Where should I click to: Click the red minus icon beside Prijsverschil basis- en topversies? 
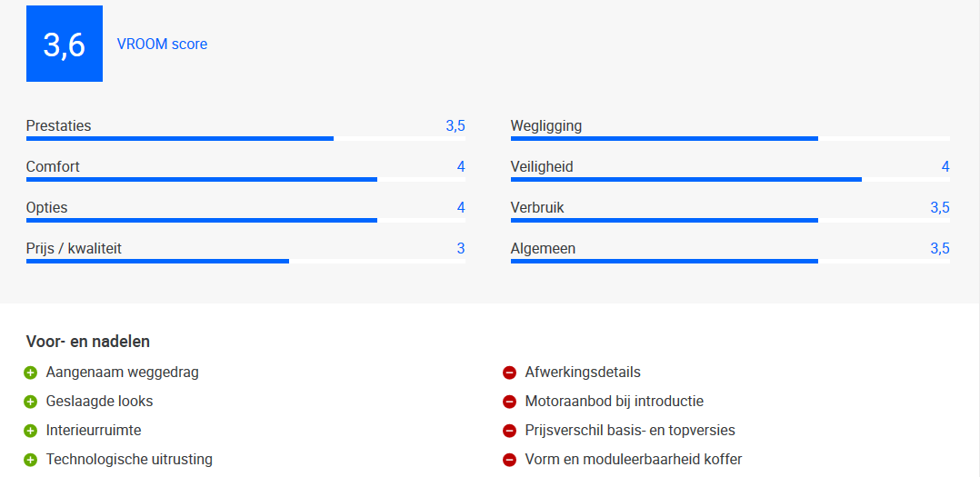[x=509, y=431]
